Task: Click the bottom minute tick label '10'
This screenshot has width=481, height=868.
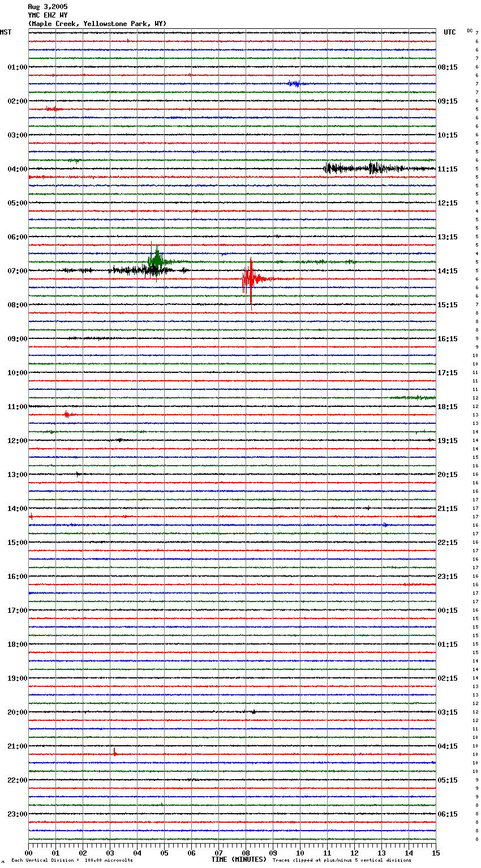Action: click(x=300, y=853)
